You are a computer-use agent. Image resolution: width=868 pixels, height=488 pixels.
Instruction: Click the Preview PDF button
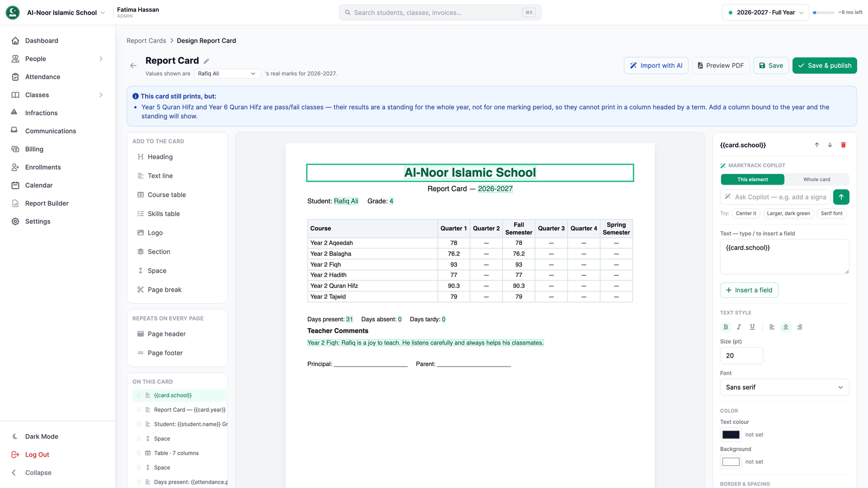(x=721, y=66)
